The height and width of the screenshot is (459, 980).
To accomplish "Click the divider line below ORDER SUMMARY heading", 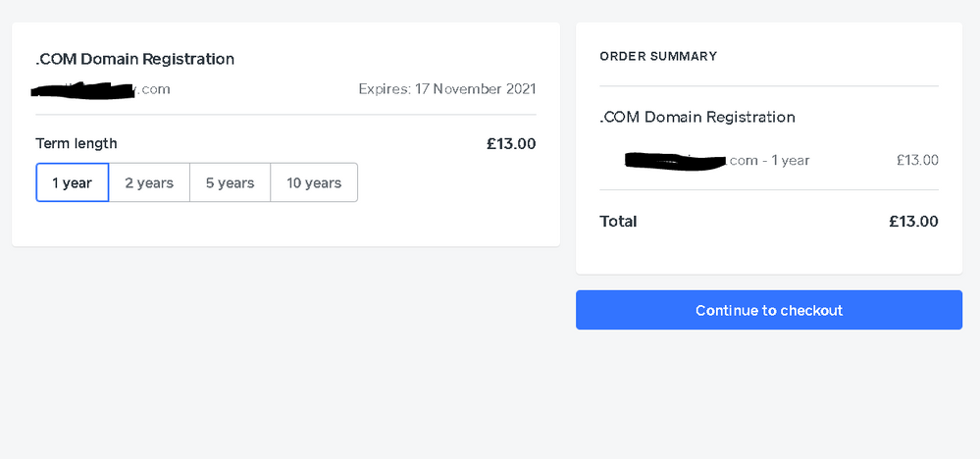I will (769, 86).
